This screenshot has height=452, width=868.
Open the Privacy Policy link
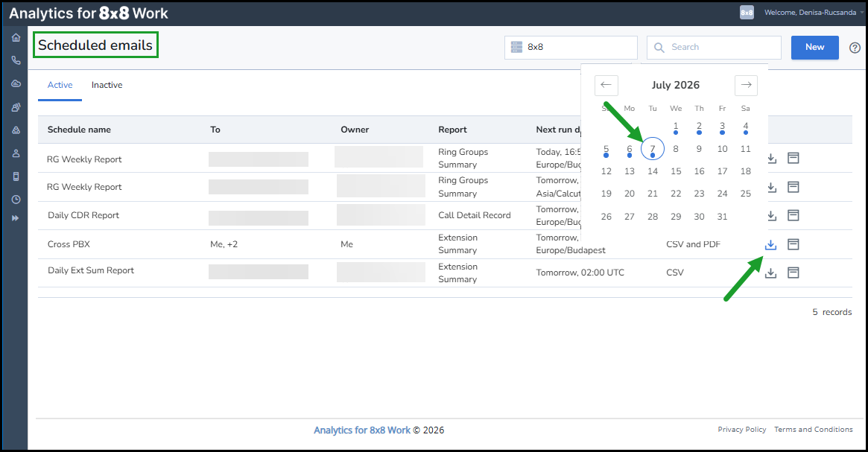coord(742,430)
